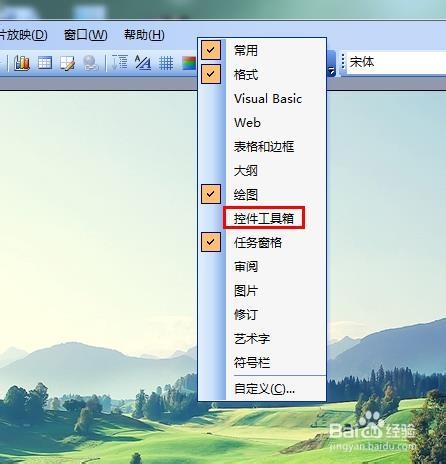This screenshot has width=446, height=464.
Task: Enable the 图片 toolbar
Action: [262, 290]
